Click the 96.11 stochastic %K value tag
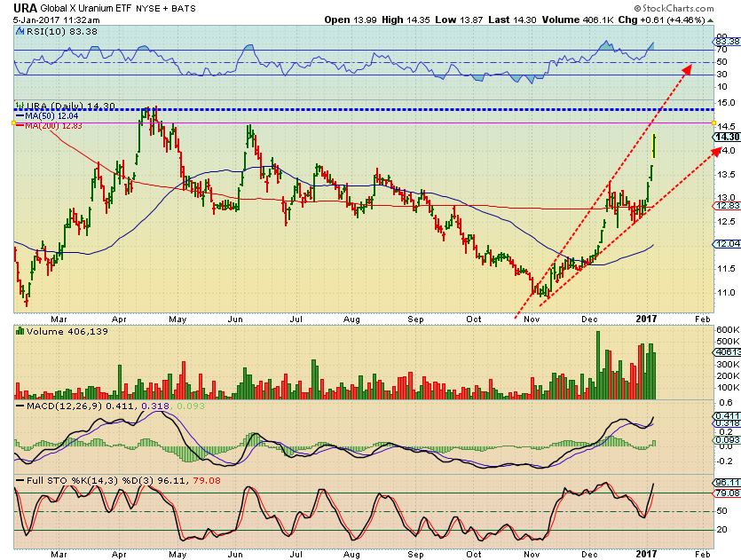The width and height of the screenshot is (741, 560). [728, 483]
